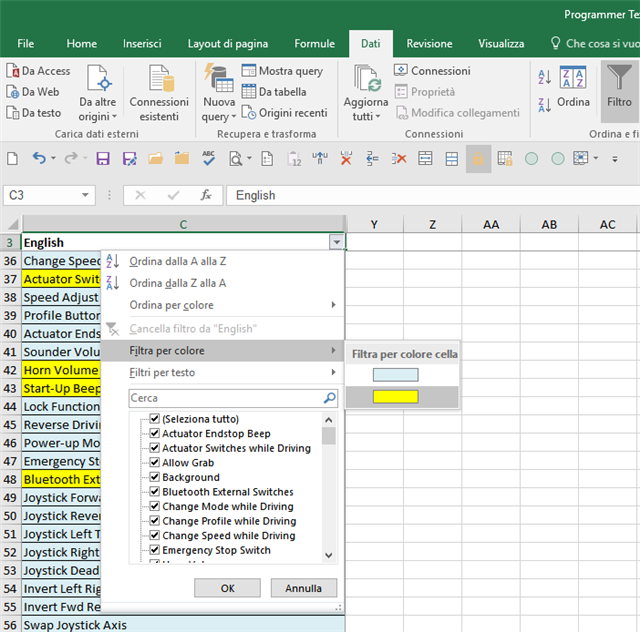640x632 pixels.
Task: Sort descending with ribbon Z-A icon
Action: click(545, 105)
